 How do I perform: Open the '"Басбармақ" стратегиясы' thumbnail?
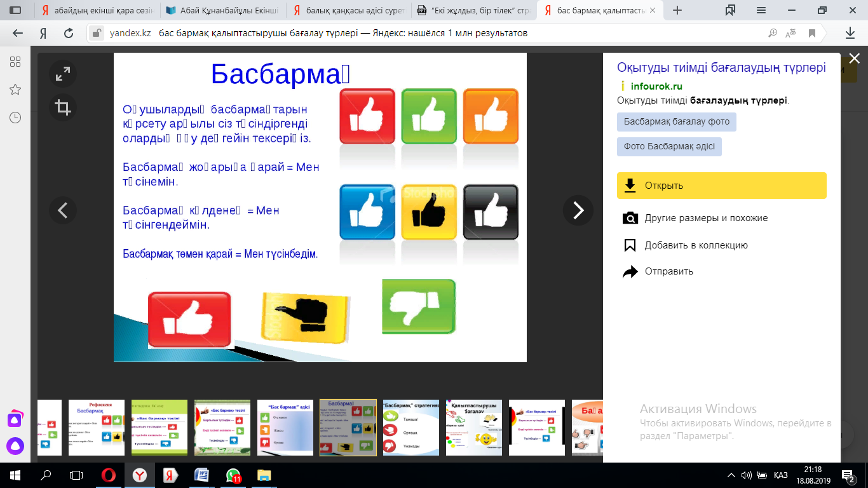(x=411, y=428)
